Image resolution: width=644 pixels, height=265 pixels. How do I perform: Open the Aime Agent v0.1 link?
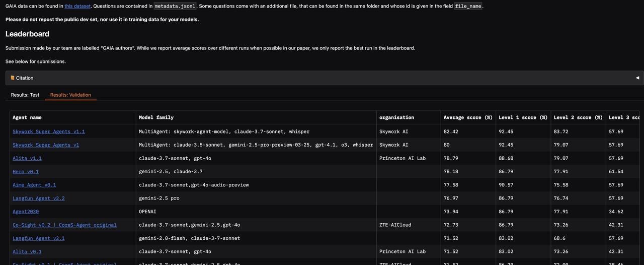pos(34,185)
